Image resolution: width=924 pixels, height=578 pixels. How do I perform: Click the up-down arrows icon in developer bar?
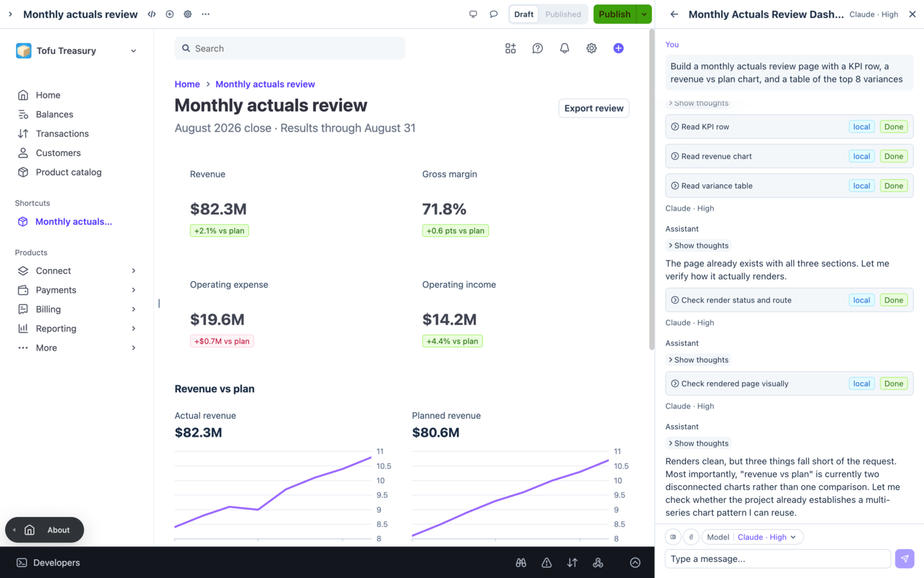click(x=572, y=563)
